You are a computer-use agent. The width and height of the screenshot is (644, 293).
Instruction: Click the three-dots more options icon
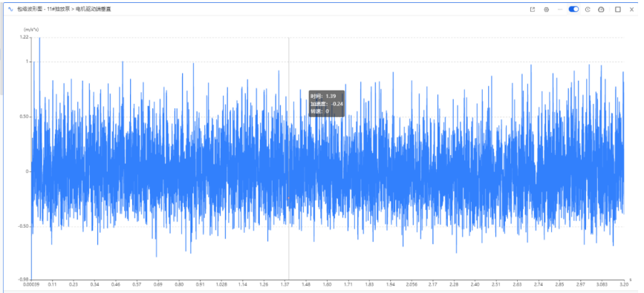560,10
